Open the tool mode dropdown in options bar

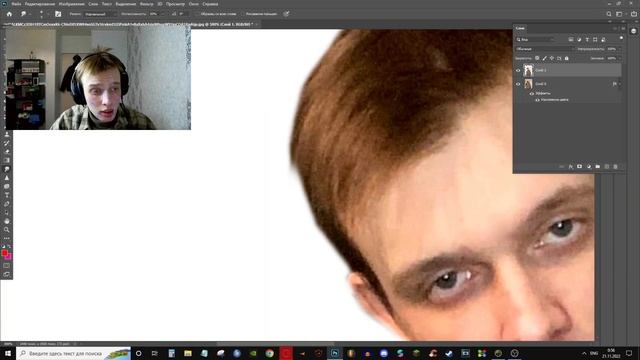coord(101,14)
